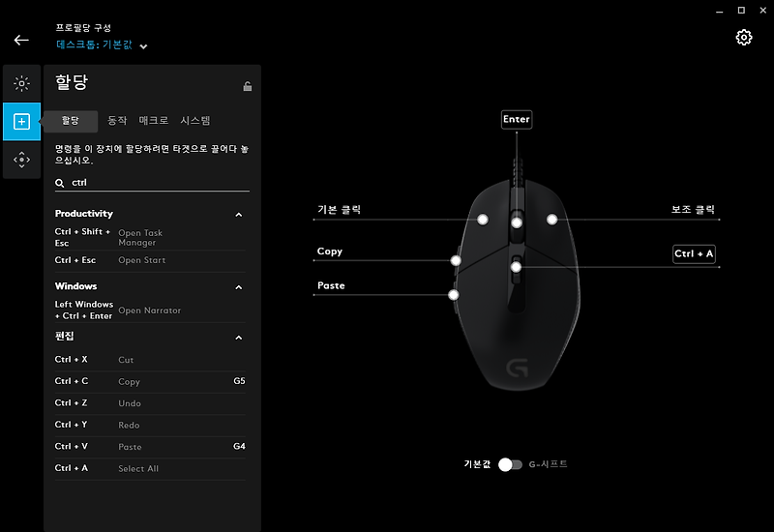
Task: Click the search magnifier icon
Action: [x=60, y=182]
